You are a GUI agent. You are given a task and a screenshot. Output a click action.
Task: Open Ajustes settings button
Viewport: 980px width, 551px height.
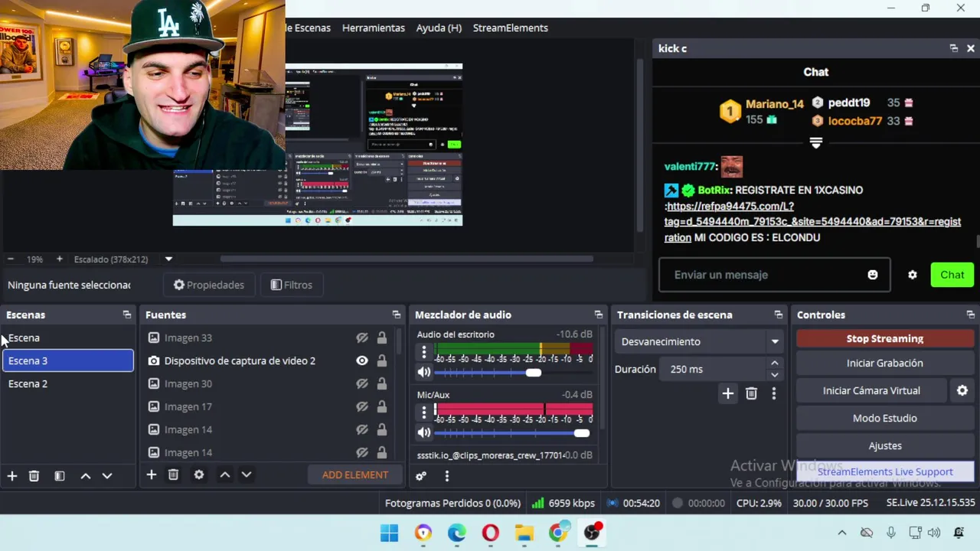click(x=885, y=445)
